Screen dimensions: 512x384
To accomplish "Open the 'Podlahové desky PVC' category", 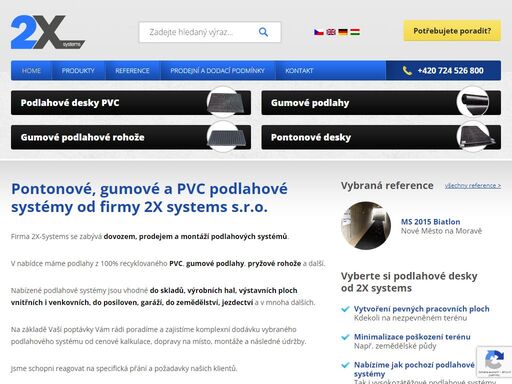I will tap(131, 103).
